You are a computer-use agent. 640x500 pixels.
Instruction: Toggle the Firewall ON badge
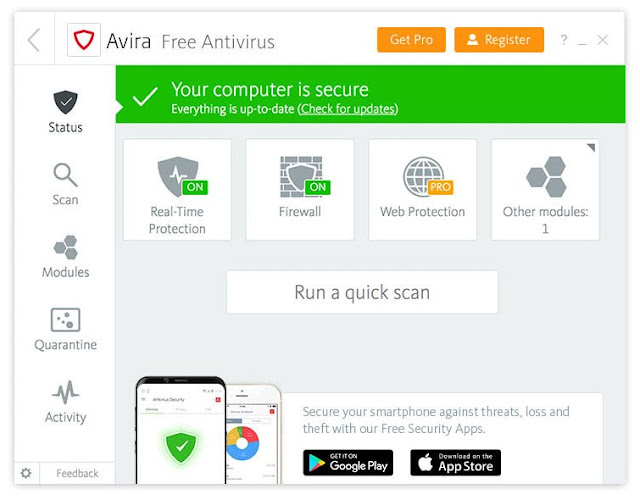coord(318,187)
